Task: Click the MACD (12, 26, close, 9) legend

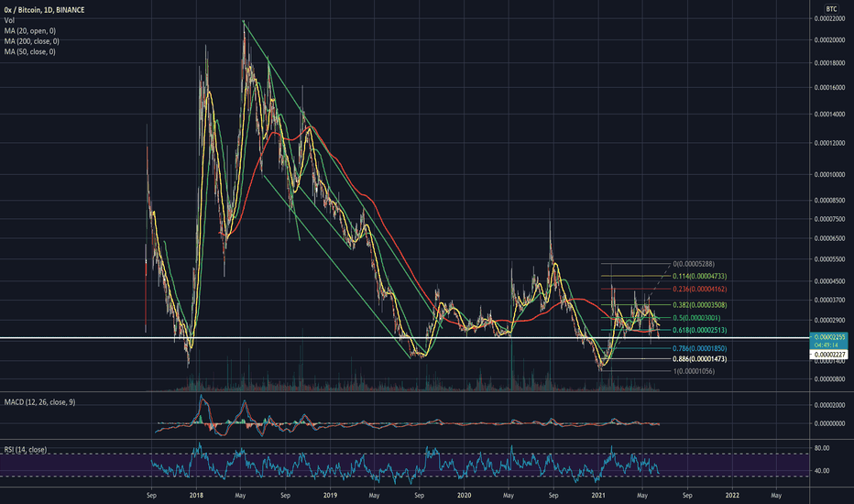Action: pyautogui.click(x=39, y=402)
